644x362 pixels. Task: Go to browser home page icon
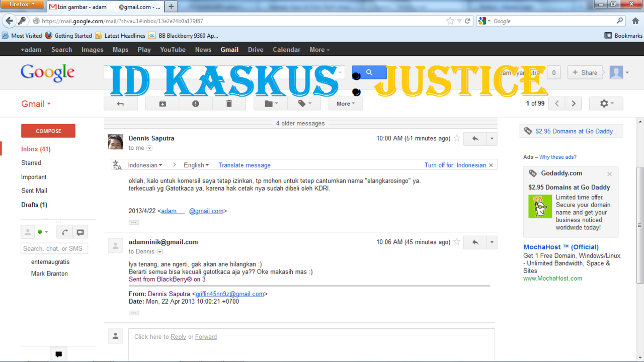(x=635, y=21)
